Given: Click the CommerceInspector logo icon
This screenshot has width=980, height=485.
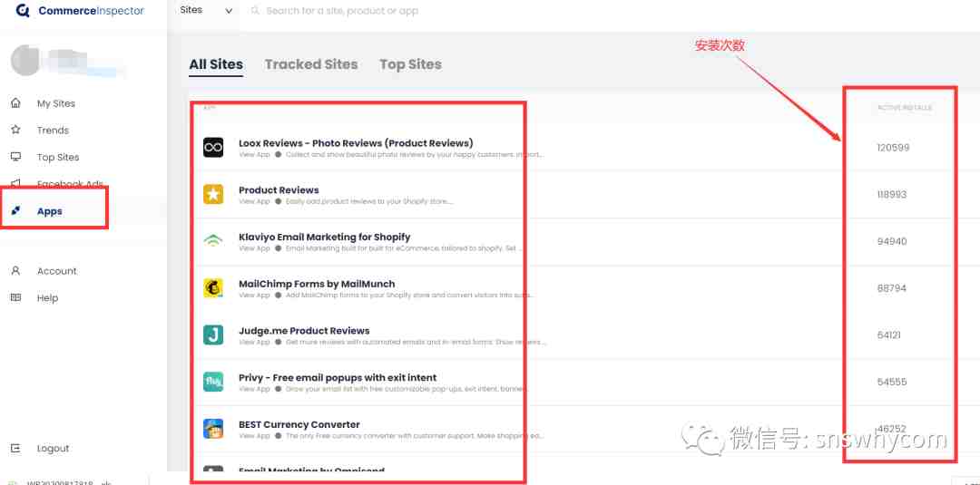Looking at the screenshot, I should [23, 11].
